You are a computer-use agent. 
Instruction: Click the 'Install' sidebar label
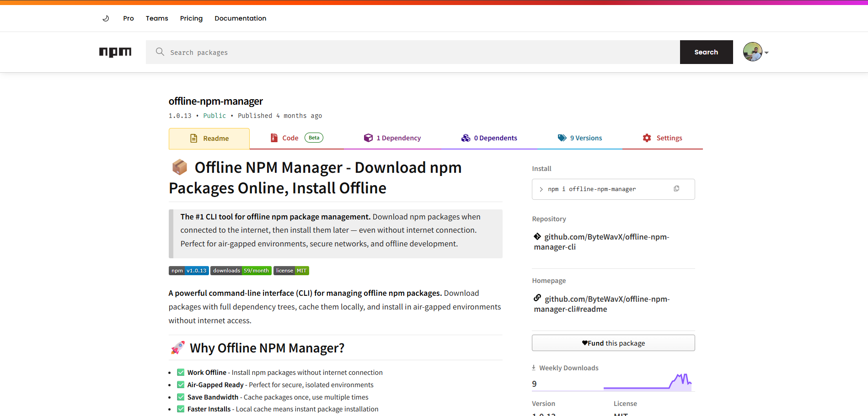(541, 169)
